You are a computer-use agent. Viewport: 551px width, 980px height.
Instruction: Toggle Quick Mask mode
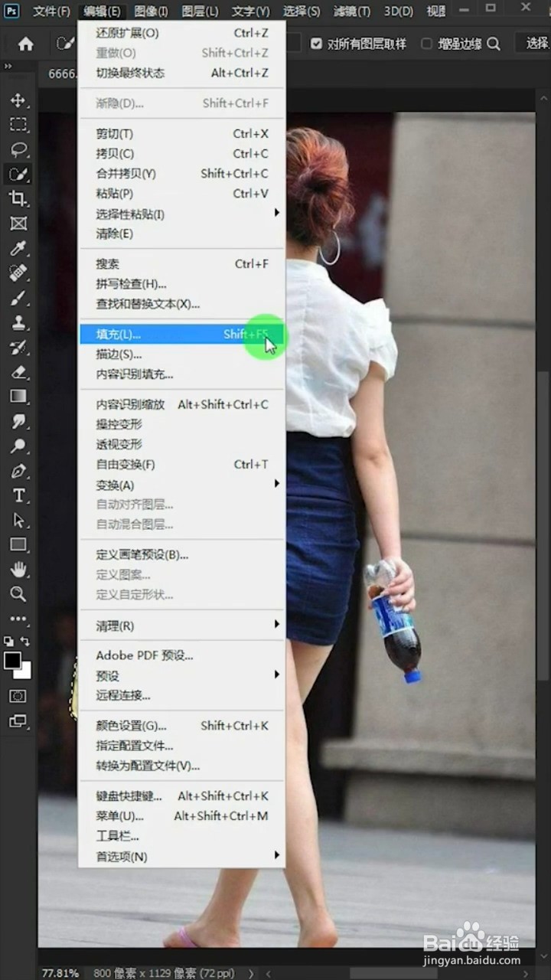[x=18, y=696]
